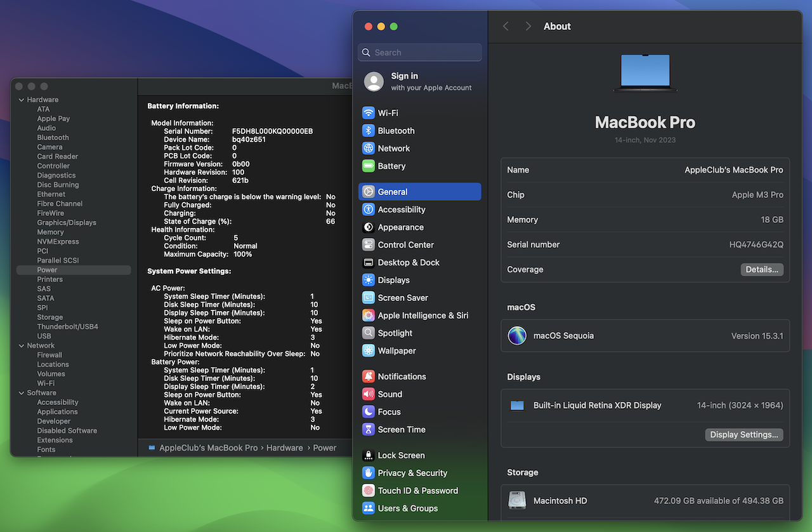
Task: Click the MacBook Pro laptop image
Action: pyautogui.click(x=645, y=73)
